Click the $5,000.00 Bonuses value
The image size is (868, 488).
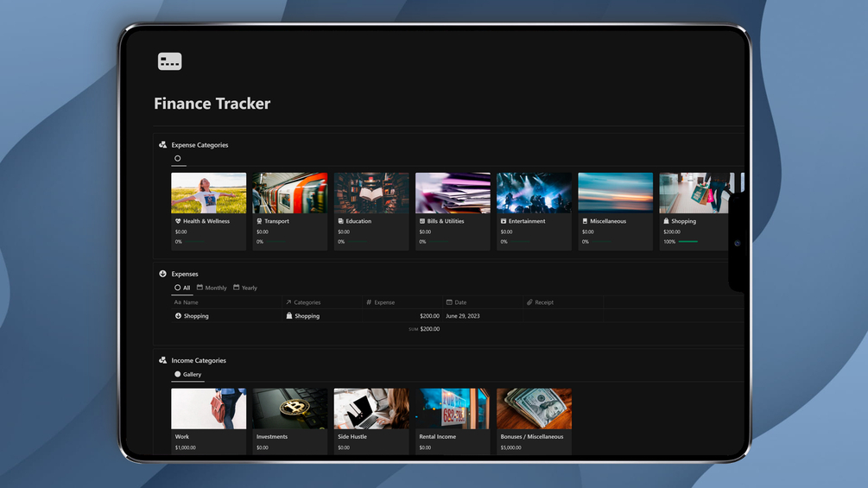point(511,447)
